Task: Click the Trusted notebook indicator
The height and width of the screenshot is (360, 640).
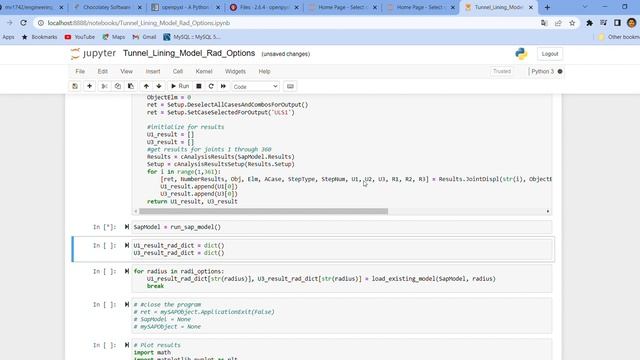Action: pos(502,71)
